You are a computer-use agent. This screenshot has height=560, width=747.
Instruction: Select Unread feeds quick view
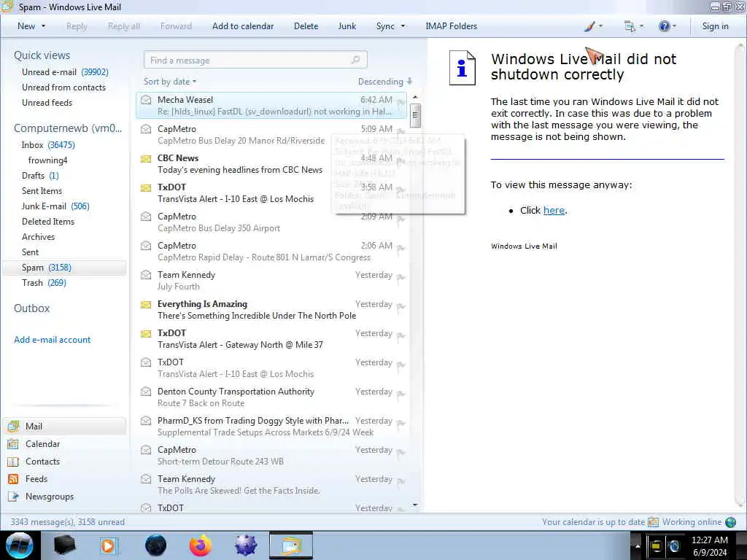47,102
